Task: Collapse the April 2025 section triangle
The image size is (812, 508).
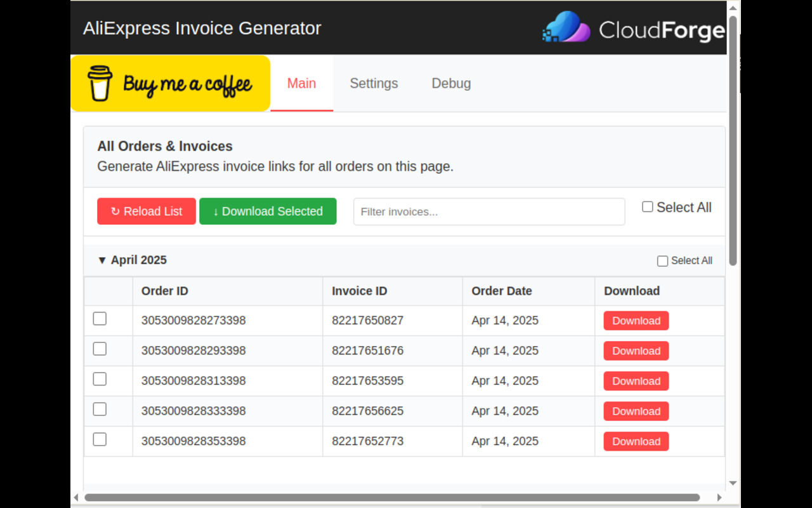Action: click(x=101, y=260)
